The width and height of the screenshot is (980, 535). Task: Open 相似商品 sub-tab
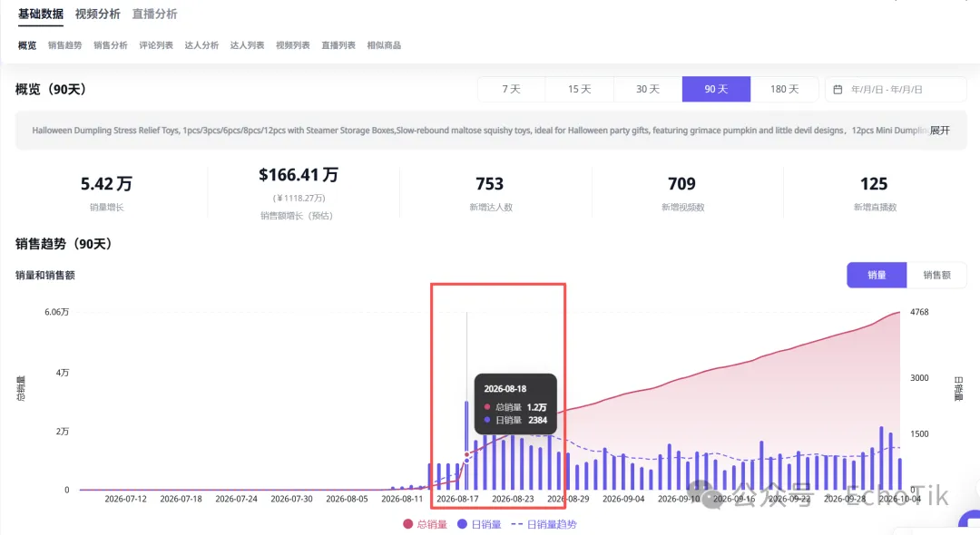[x=384, y=45]
